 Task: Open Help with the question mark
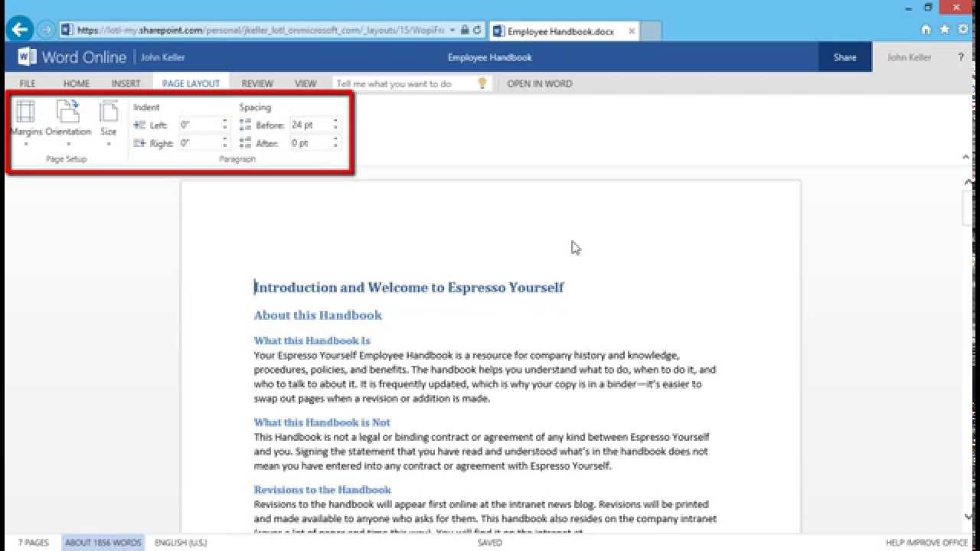(961, 57)
